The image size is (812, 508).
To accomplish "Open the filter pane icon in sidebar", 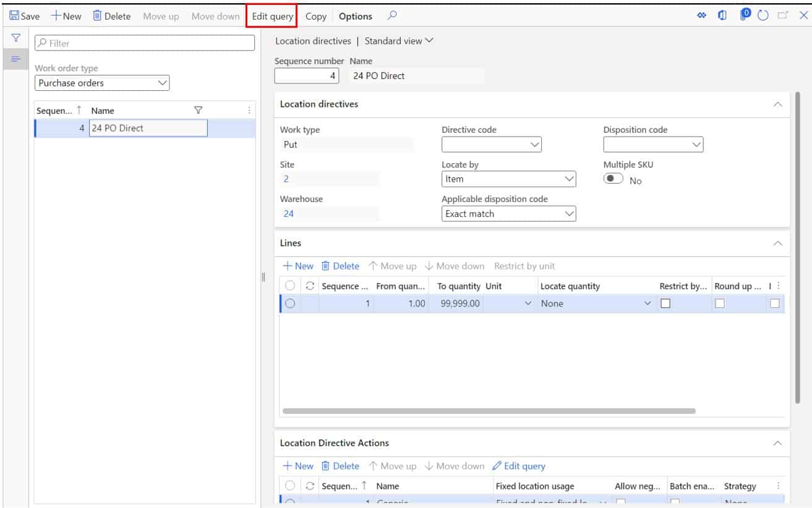I will (15, 38).
